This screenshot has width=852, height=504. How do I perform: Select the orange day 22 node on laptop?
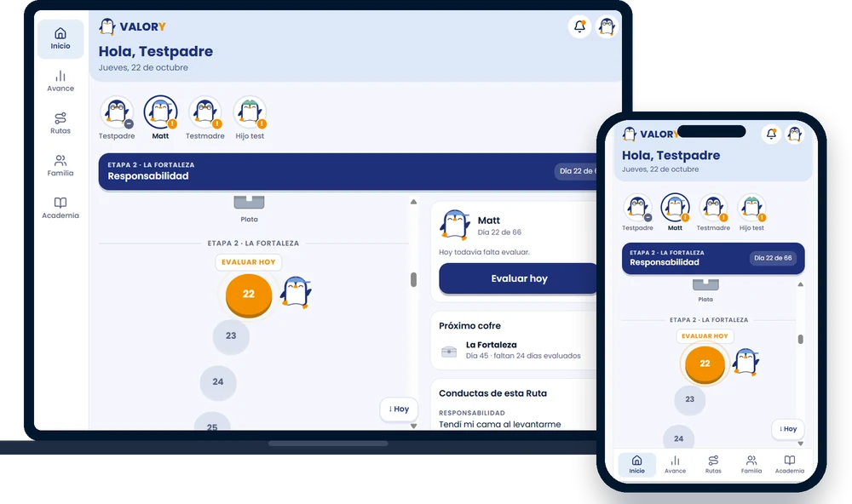[x=248, y=295]
